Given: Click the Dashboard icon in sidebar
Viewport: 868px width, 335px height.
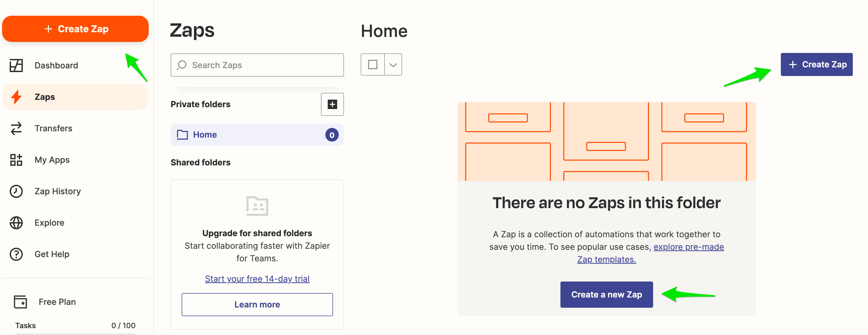Looking at the screenshot, I should (x=16, y=66).
